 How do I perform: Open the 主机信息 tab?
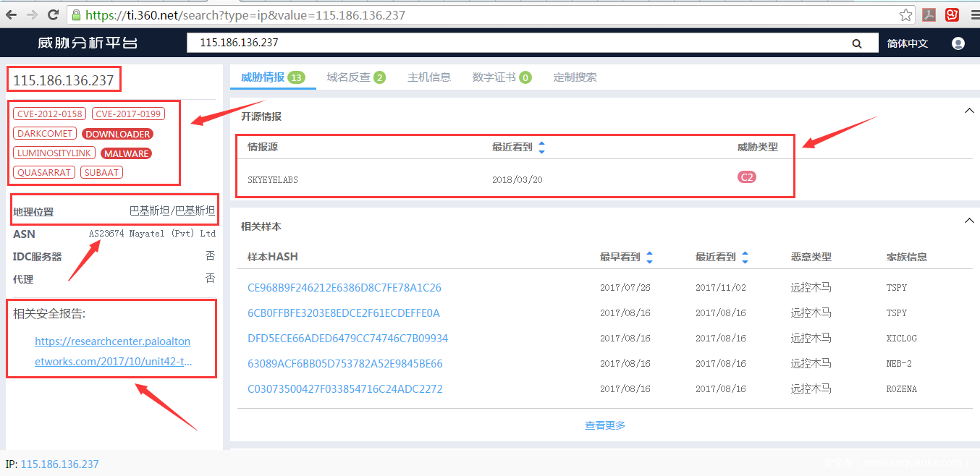click(x=428, y=77)
